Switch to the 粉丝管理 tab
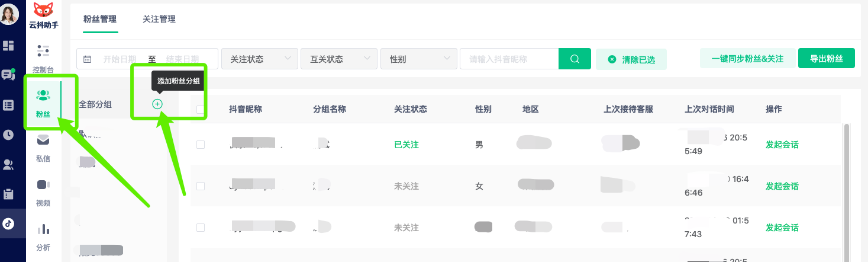This screenshot has width=868, height=262. pos(100,19)
